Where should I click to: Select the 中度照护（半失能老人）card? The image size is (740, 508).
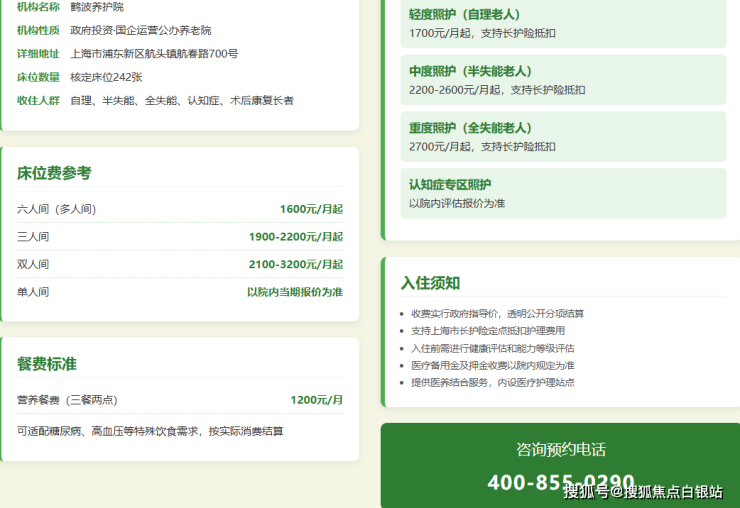563,80
